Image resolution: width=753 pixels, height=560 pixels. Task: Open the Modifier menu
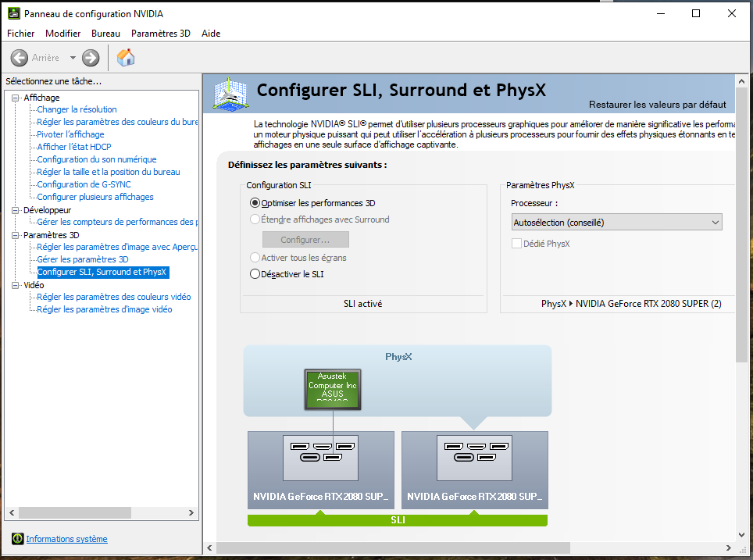(x=63, y=33)
